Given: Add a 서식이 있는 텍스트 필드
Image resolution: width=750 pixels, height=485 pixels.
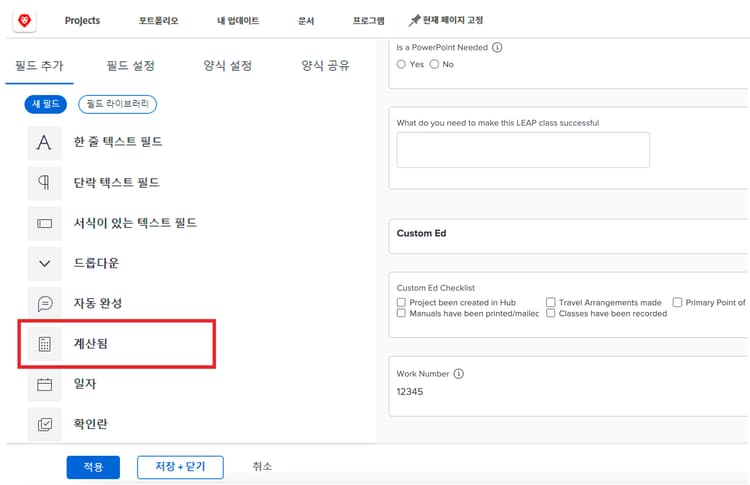Looking at the screenshot, I should point(135,223).
